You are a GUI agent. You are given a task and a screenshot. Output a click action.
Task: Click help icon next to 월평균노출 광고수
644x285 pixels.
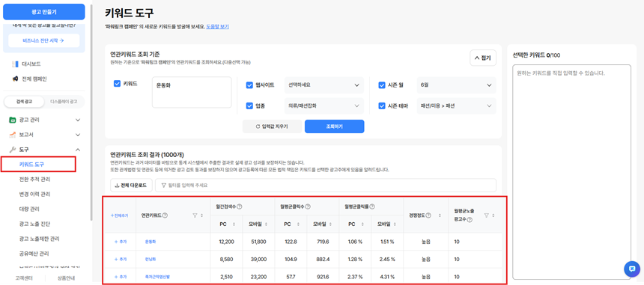[469, 220]
